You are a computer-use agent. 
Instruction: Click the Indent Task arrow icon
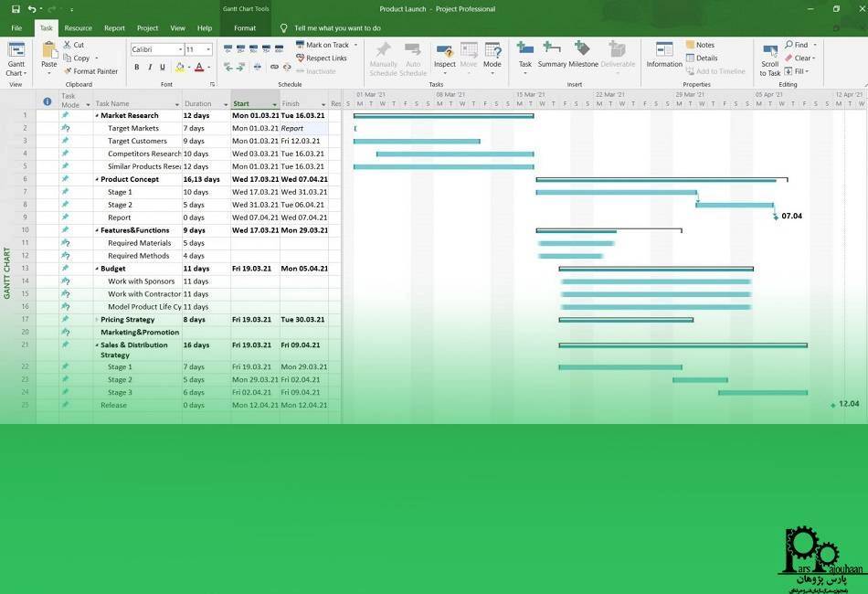[241, 67]
